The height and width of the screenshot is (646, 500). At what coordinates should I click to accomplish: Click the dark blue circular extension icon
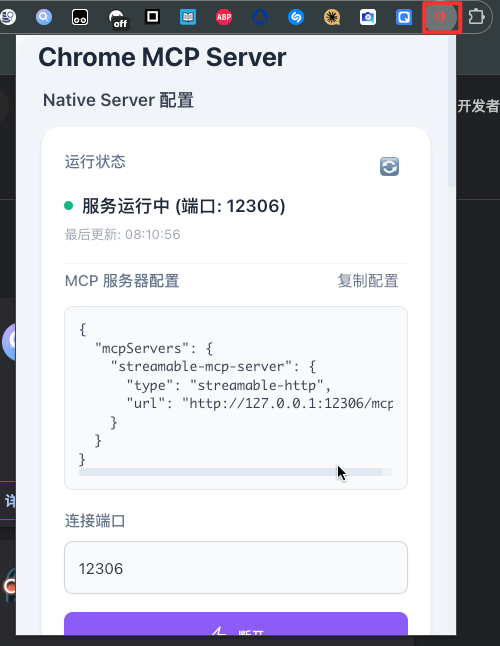click(260, 17)
